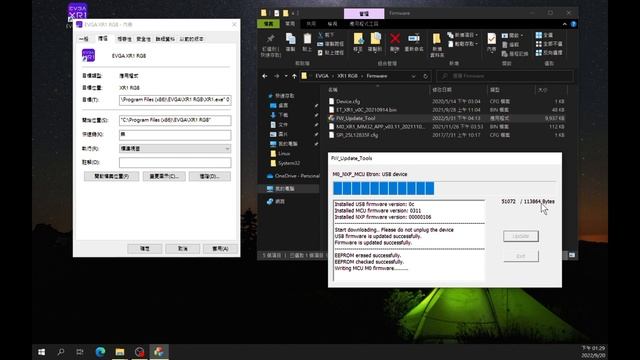Screen dimensions: 640x360
Task: Click History in the ribbon Open group
Action: click(x=515, y=53)
